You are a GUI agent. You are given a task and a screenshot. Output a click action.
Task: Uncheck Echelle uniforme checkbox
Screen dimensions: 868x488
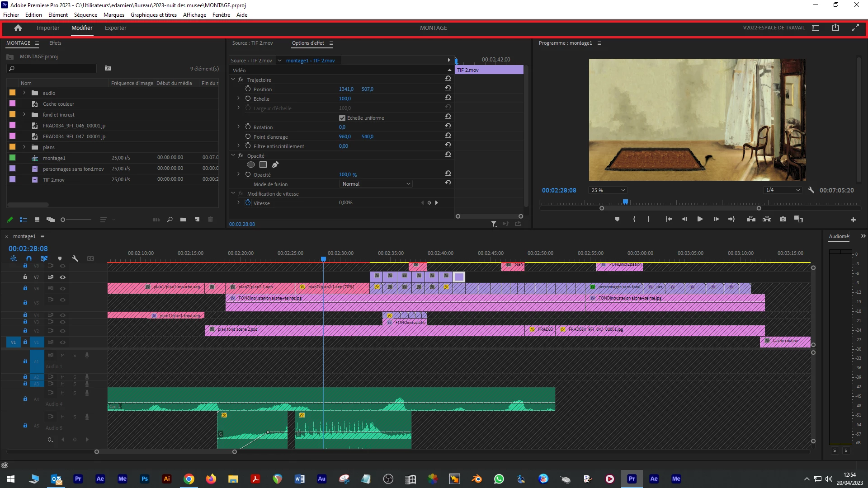[342, 118]
